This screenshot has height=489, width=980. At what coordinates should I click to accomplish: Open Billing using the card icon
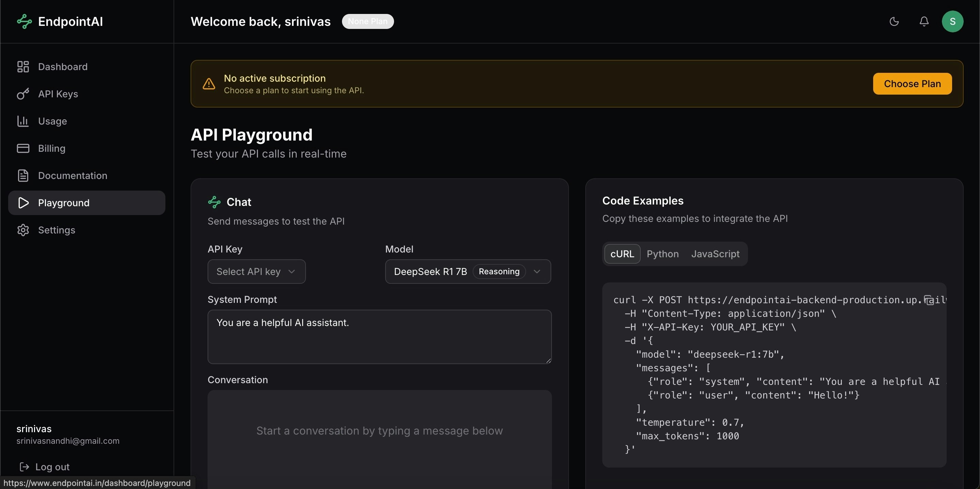tap(23, 148)
